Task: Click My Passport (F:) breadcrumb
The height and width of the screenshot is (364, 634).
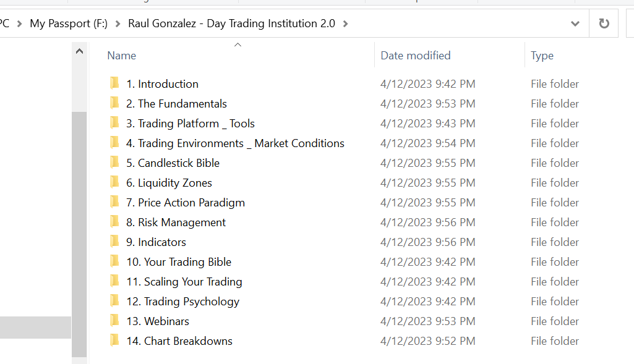Action: pos(69,23)
